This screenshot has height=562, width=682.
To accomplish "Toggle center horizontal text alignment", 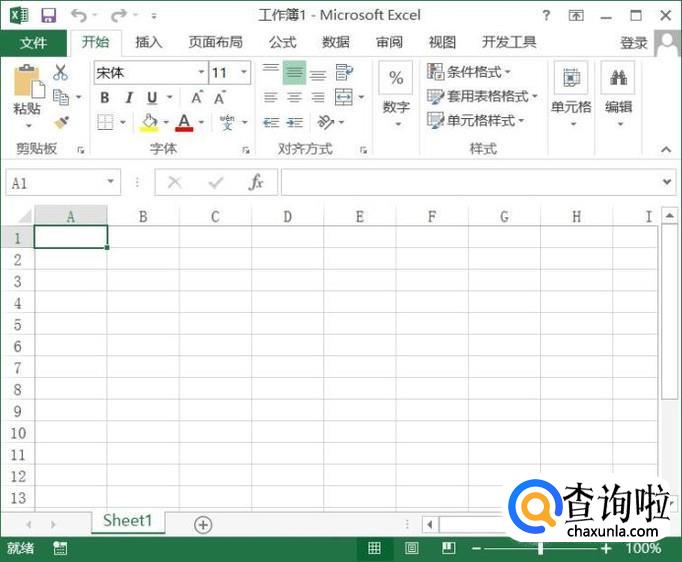I will [x=294, y=97].
